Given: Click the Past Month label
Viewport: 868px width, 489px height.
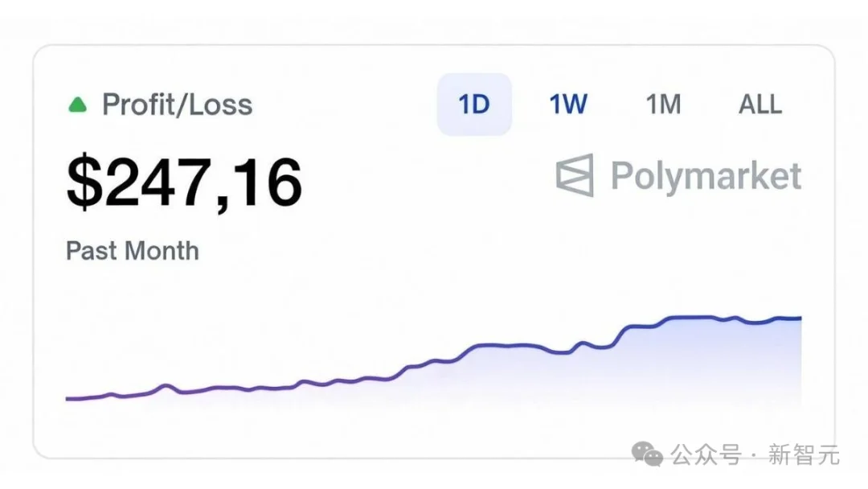Looking at the screenshot, I should coord(131,251).
